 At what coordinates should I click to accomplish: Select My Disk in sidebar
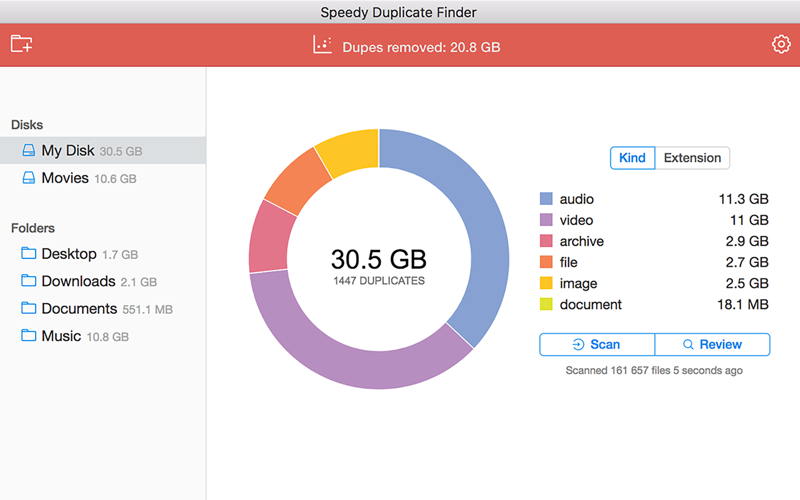pos(103,150)
